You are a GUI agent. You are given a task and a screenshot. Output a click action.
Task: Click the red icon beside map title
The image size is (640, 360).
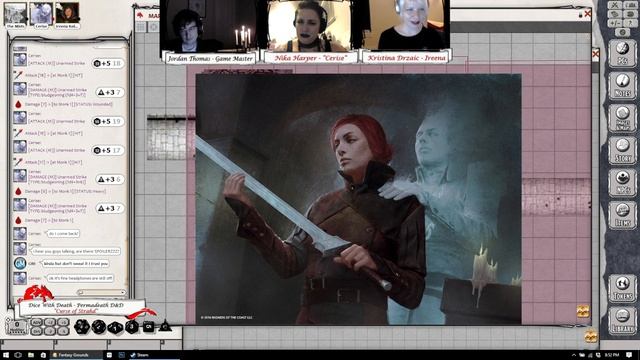click(x=140, y=15)
